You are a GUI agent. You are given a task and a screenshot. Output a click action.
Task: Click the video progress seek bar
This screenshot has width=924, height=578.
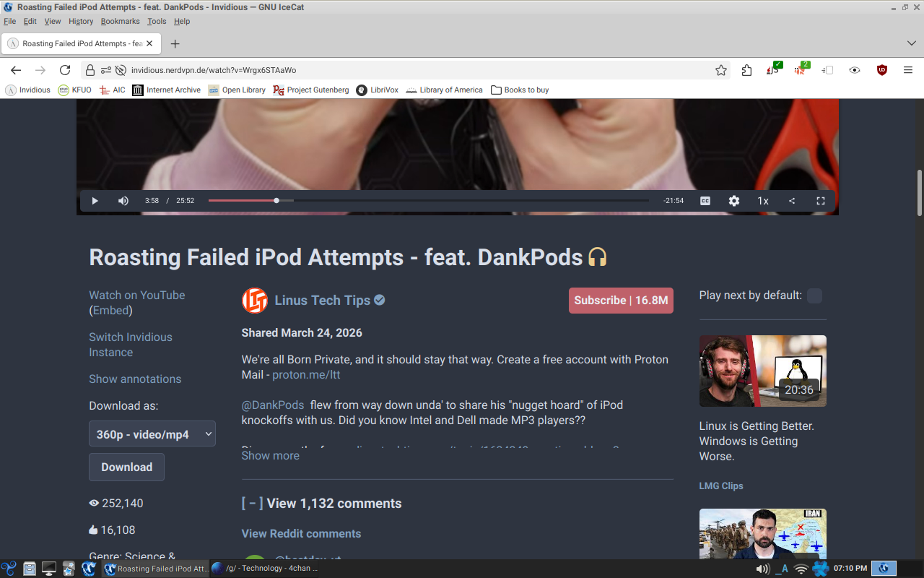[429, 201]
